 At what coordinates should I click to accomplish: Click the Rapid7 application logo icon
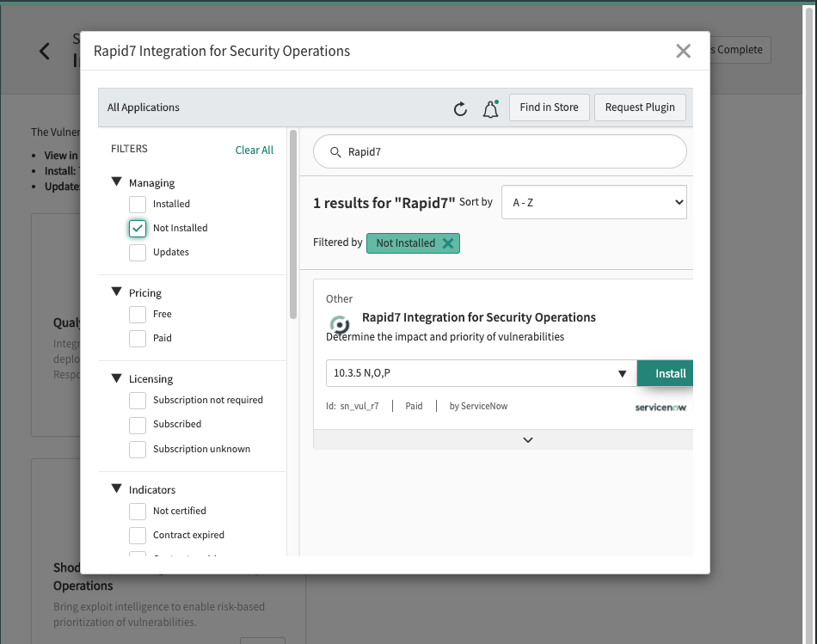coord(340,325)
